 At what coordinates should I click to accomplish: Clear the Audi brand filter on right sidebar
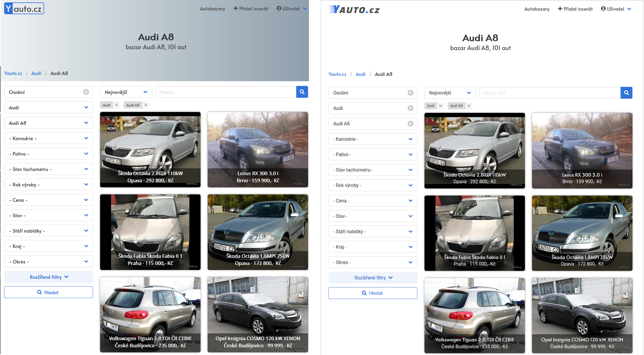(x=410, y=108)
